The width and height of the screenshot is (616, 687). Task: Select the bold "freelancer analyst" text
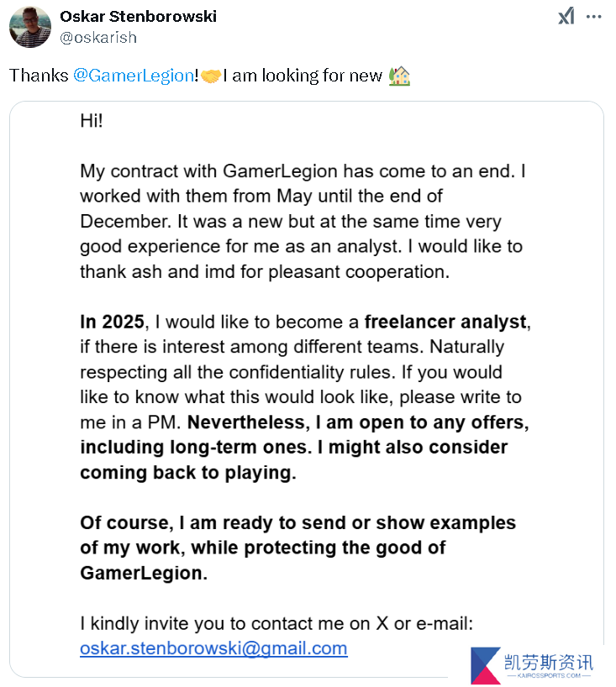tap(445, 322)
